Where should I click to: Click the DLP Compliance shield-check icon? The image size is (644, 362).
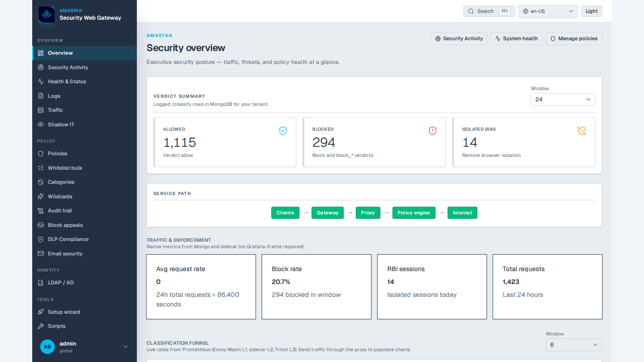point(41,239)
